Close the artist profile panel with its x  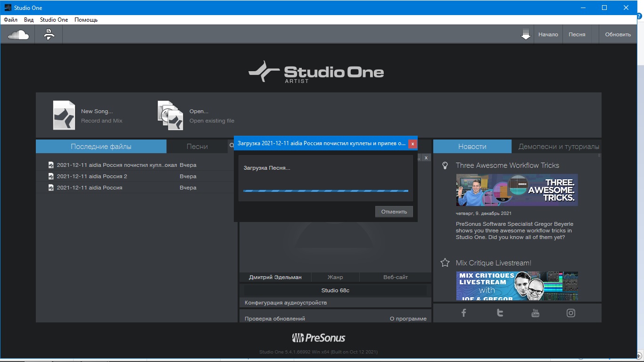click(x=426, y=158)
